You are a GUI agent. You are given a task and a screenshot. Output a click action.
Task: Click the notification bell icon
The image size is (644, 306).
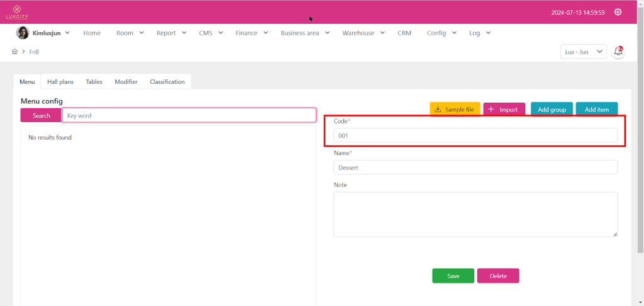coord(618,52)
